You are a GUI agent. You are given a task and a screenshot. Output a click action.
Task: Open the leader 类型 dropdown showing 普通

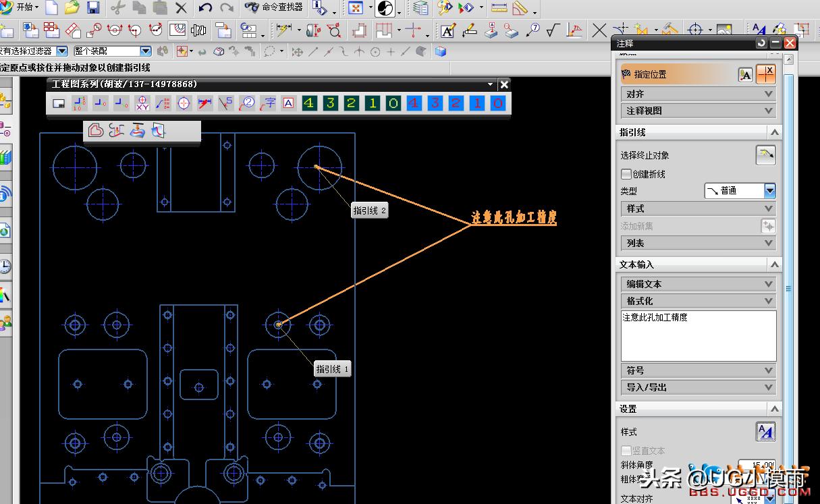pos(769,191)
